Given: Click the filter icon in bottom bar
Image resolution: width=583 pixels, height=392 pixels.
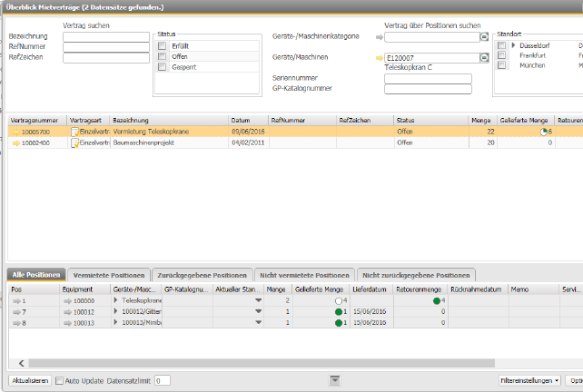Looking at the screenshot, I should (335, 379).
